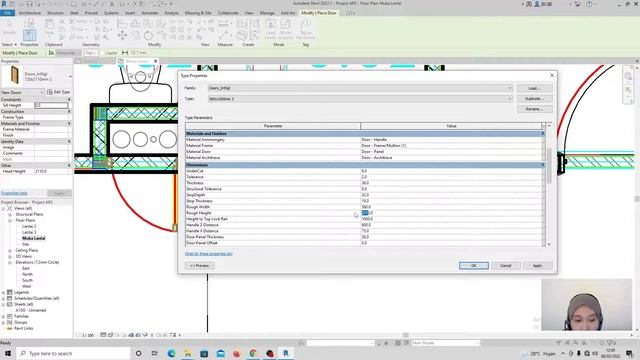Open the Horizontal tag orientation dropdown
Image resolution: width=640 pixels, height=360 pixels.
[68, 53]
